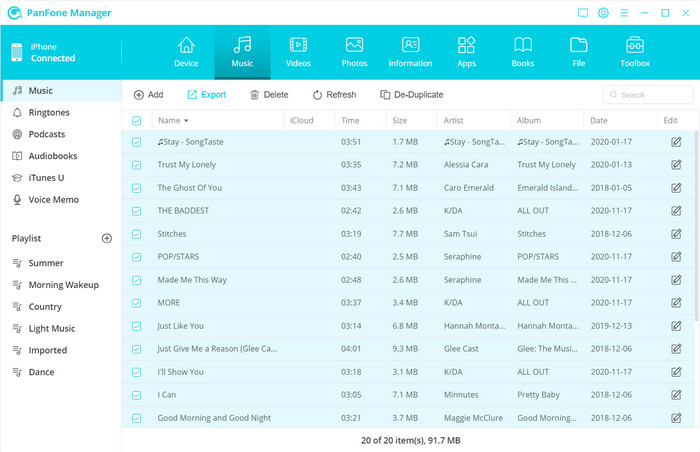Open the Morning Wakeup playlist
Viewport: 700px width, 452px height.
pos(61,285)
